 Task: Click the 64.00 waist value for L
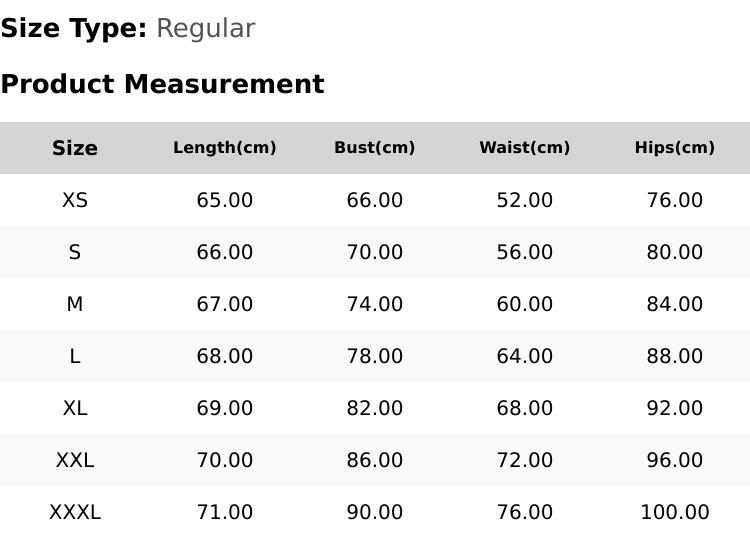coord(525,356)
